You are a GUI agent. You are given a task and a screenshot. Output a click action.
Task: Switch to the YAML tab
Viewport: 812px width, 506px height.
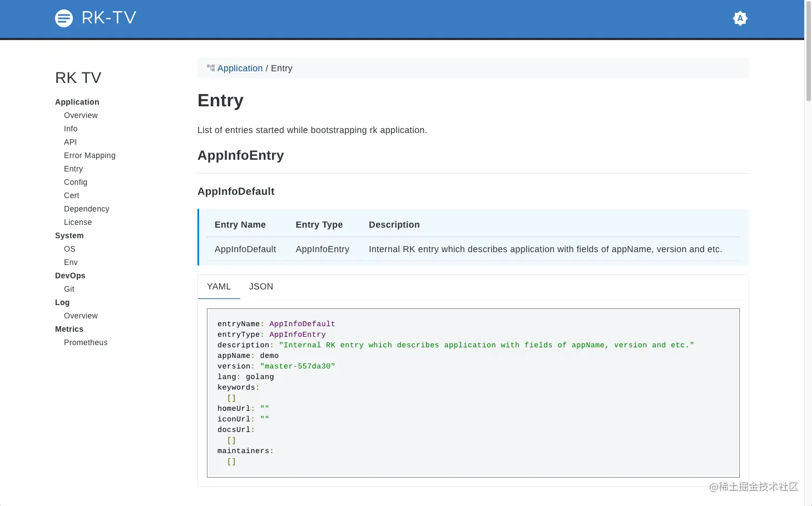(219, 287)
